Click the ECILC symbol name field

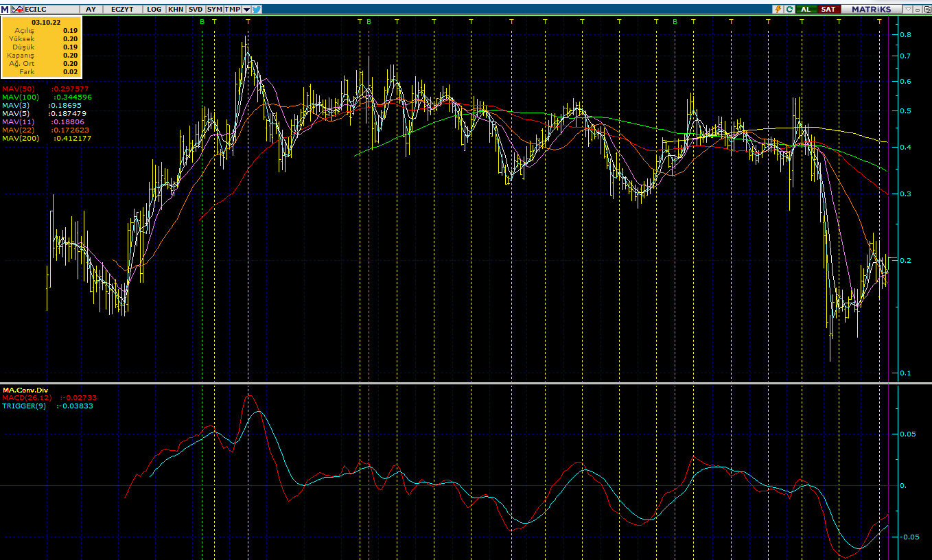tap(53, 10)
